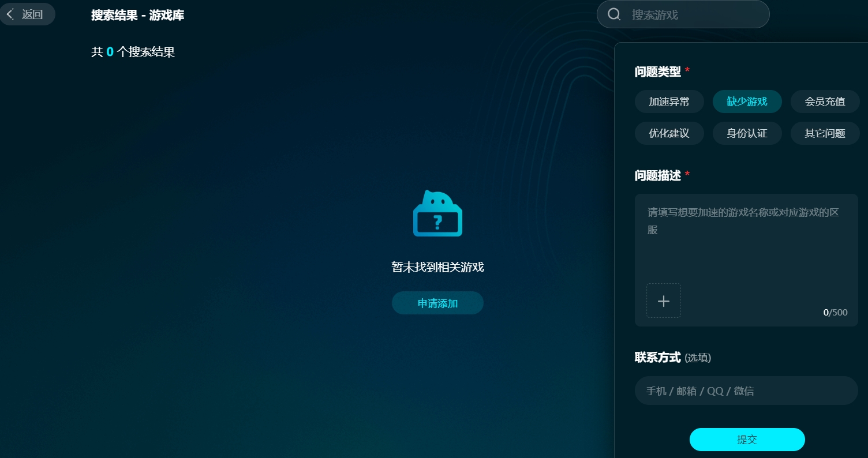This screenshot has height=458, width=868.
Task: Click the 联系方式 (选填) label
Action: click(x=673, y=358)
